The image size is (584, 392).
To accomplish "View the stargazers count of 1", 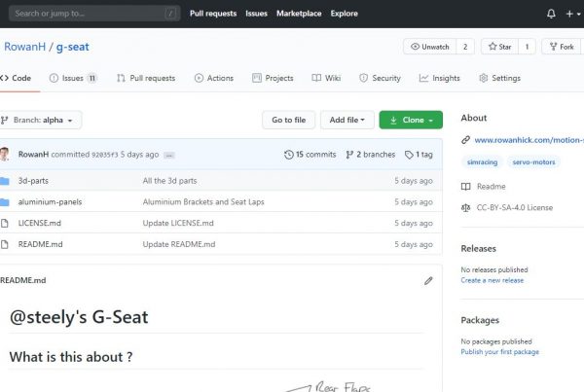I will pyautogui.click(x=527, y=47).
